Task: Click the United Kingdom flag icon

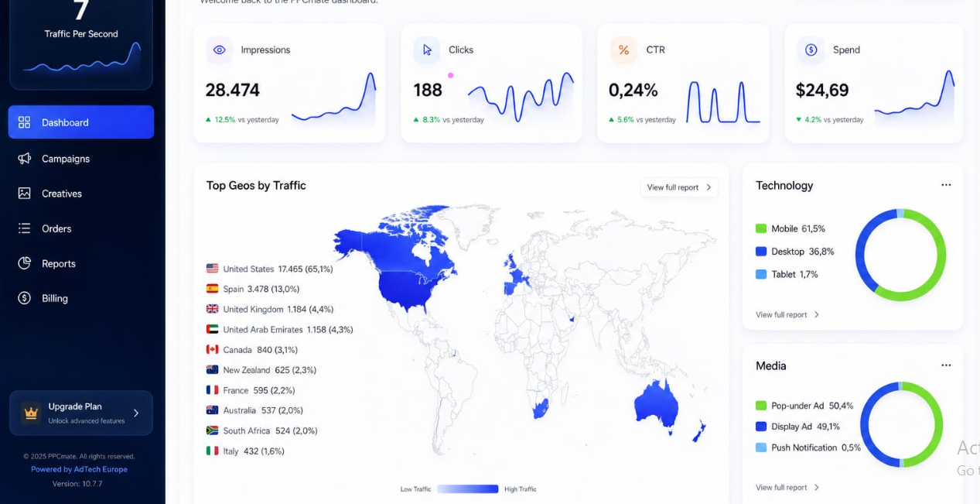Action: (212, 309)
